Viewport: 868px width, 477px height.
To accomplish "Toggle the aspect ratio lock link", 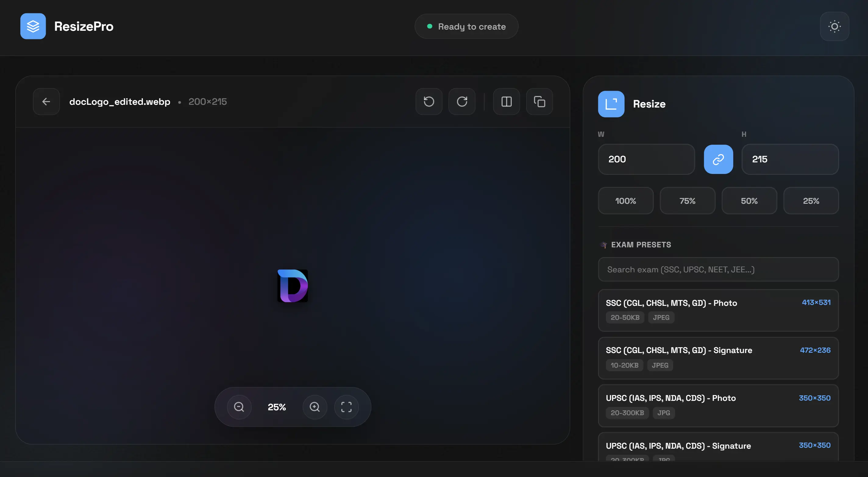I will [x=718, y=159].
